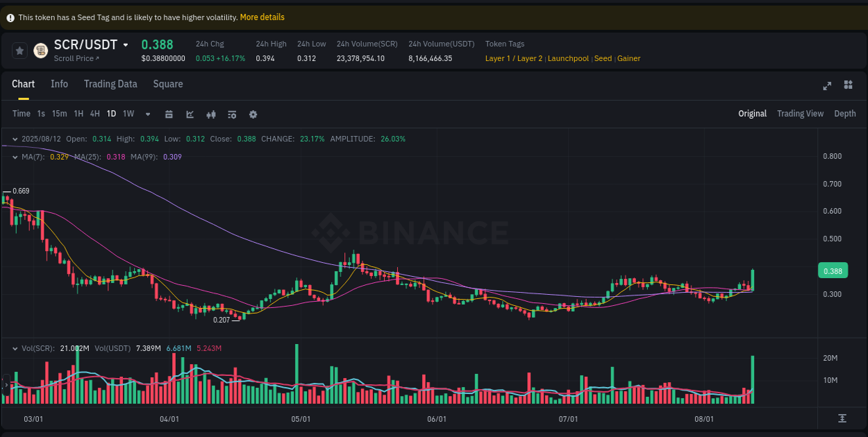The image size is (868, 437).
Task: Open the technical indicators list icon
Action: (x=231, y=114)
